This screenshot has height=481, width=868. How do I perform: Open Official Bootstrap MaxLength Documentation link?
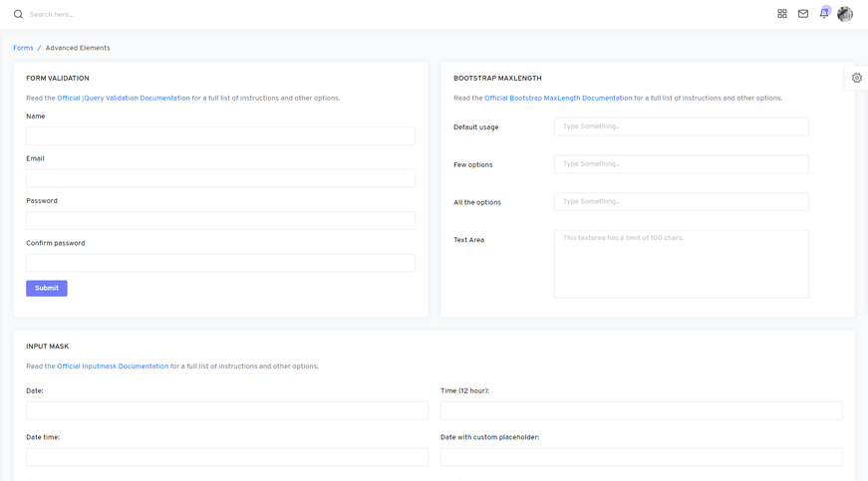557,99
